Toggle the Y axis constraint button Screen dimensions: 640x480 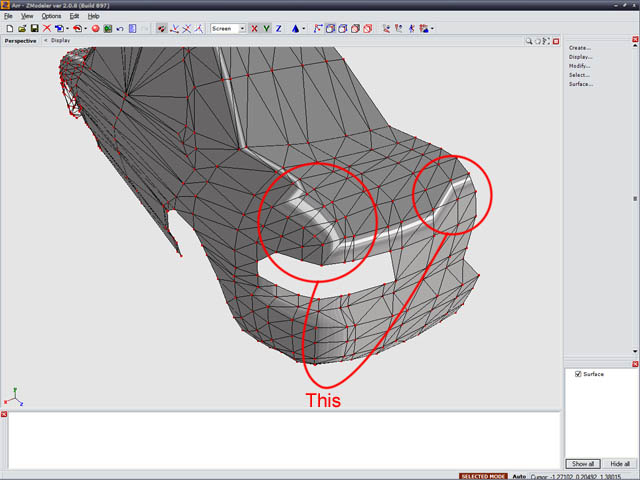click(x=266, y=29)
